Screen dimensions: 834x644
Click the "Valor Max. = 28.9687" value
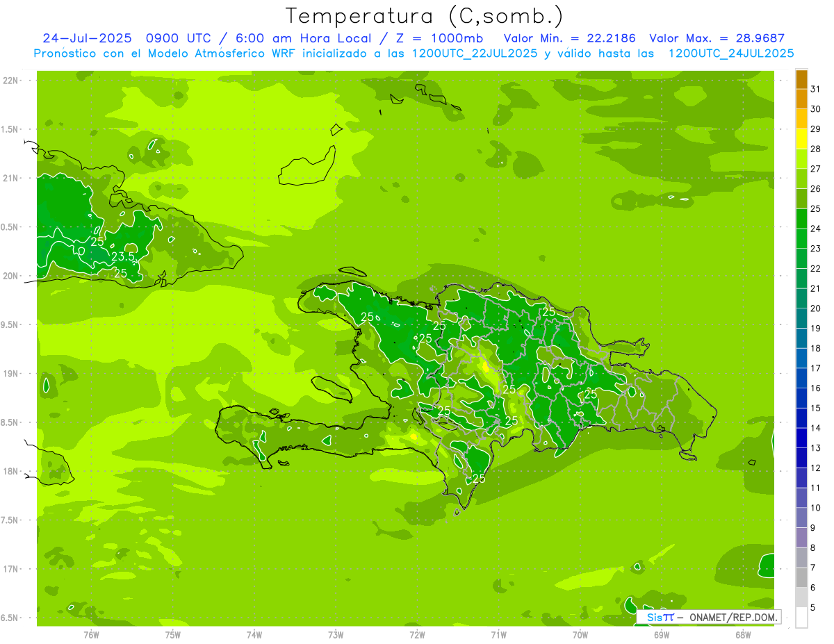click(717, 38)
